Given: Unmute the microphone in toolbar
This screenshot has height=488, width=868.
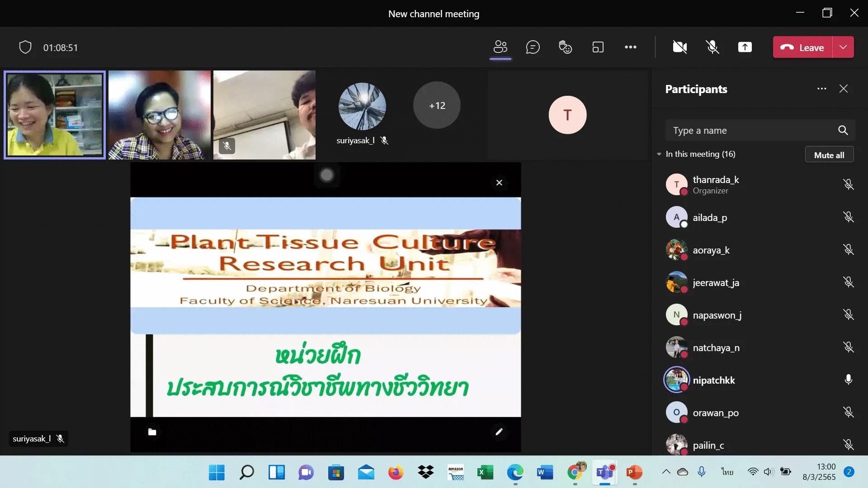Looking at the screenshot, I should tap(712, 47).
